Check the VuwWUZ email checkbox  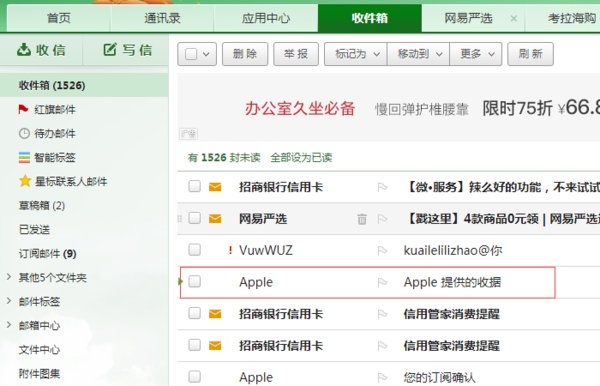[x=194, y=250]
